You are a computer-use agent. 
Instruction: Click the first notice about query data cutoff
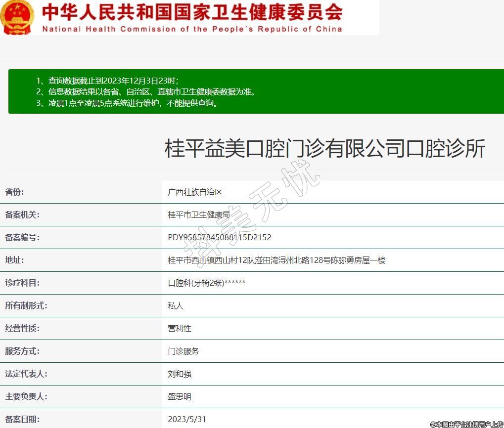tap(107, 81)
